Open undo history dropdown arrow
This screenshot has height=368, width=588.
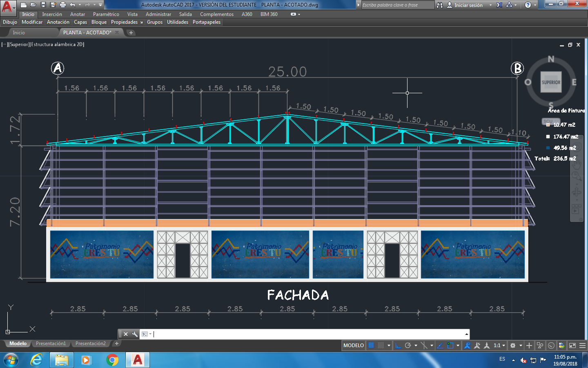click(80, 5)
